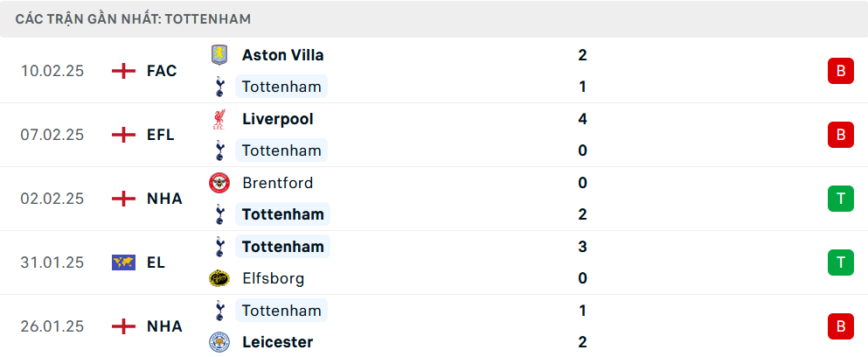Viewport: 868px width, 357px height.
Task: Click the world flag icon beside EL
Action: (124, 262)
